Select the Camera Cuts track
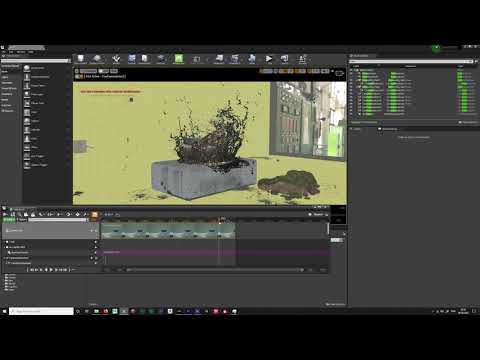 pos(50,231)
